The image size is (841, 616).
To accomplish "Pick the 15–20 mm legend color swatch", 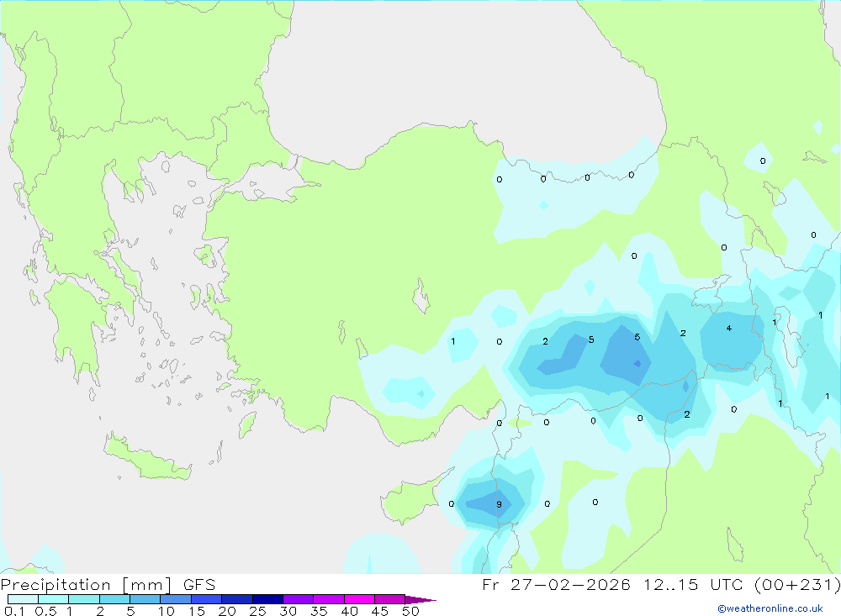I will point(207,599).
